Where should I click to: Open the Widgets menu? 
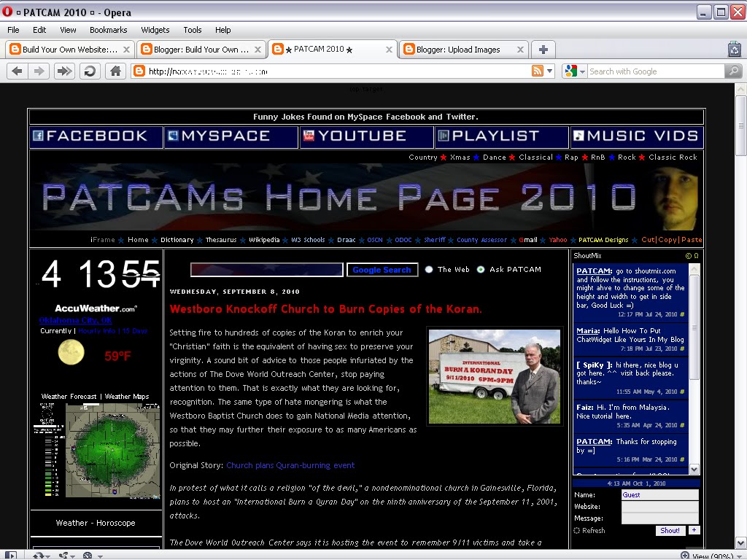(x=155, y=30)
